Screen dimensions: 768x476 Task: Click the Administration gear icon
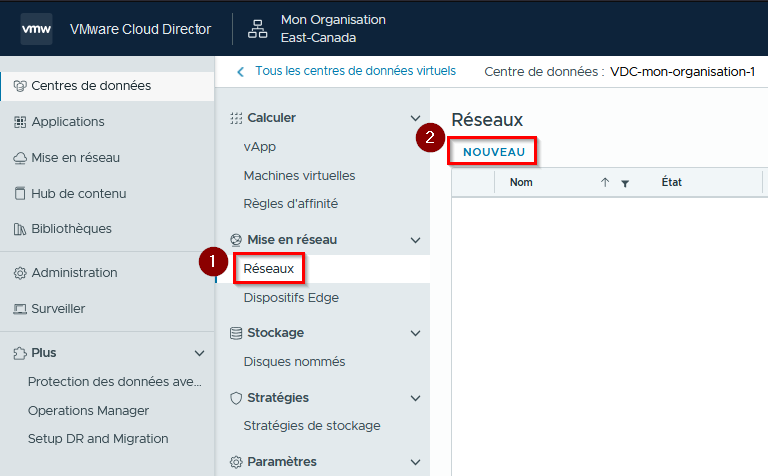point(20,273)
